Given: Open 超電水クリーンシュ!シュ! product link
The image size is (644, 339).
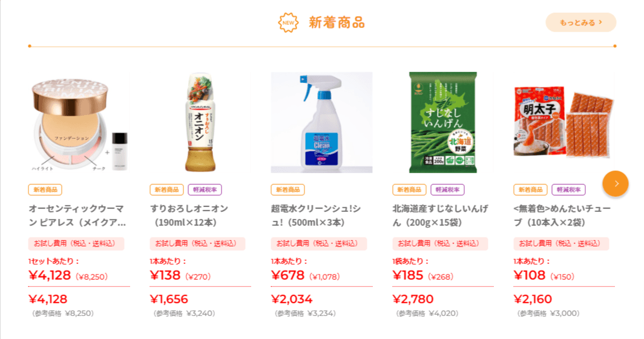Looking at the screenshot, I should pyautogui.click(x=316, y=216).
